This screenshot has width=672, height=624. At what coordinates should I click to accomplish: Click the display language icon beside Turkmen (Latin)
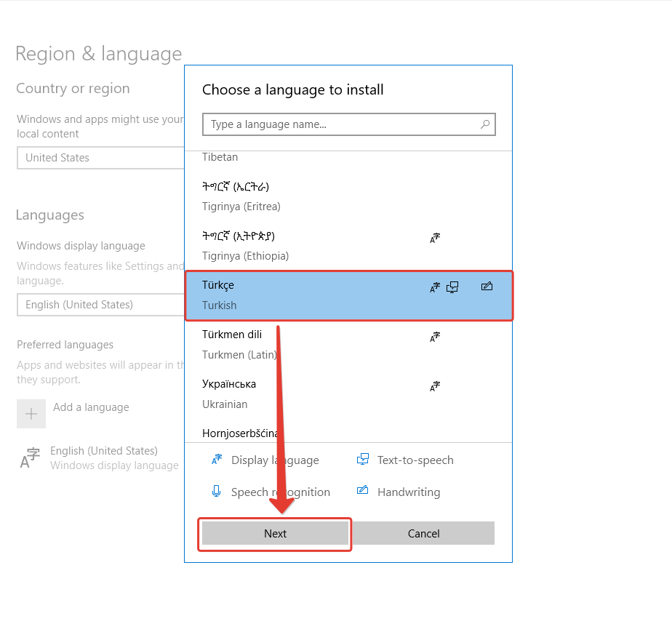click(x=435, y=337)
